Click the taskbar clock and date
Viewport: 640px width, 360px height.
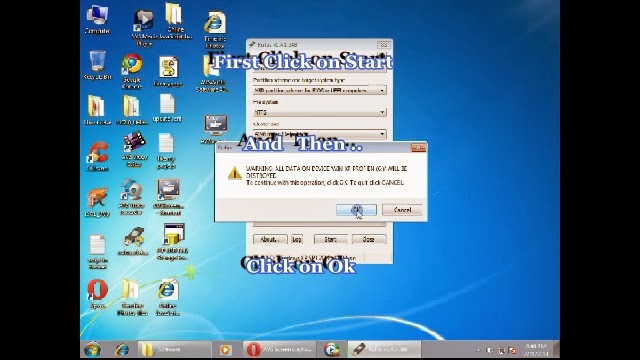pyautogui.click(x=536, y=350)
